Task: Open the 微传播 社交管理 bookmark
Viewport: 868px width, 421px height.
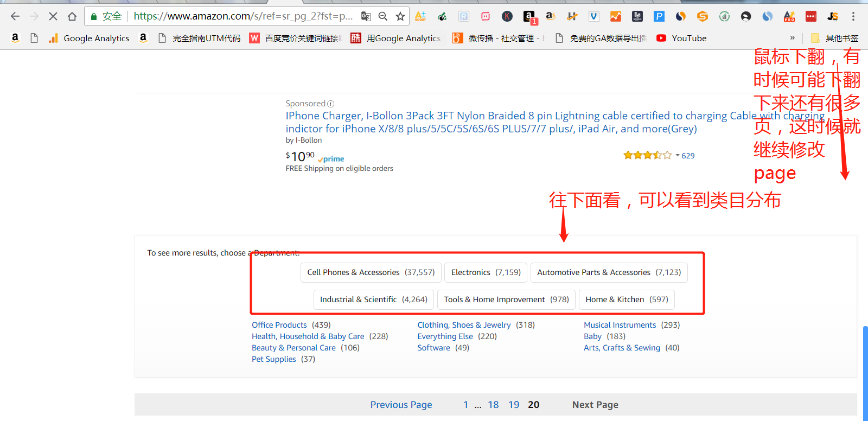Action: (499, 38)
